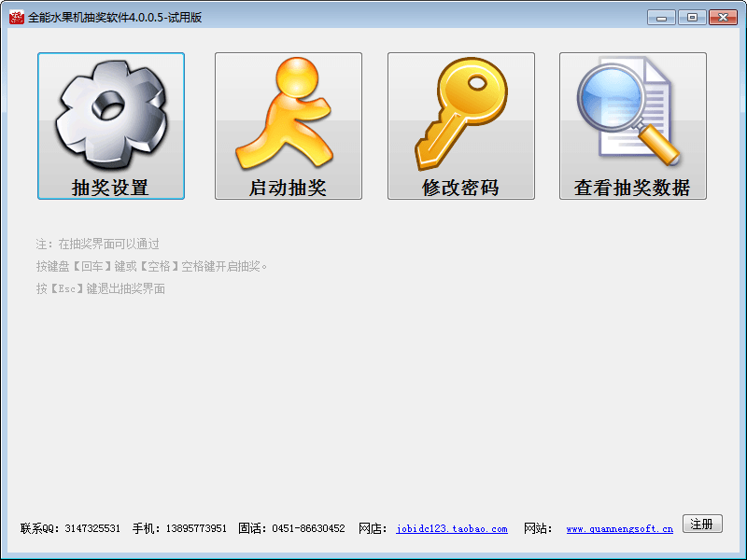This screenshot has width=747, height=560.
Task: Open the 抽奖设置 text label
Action: (x=110, y=188)
